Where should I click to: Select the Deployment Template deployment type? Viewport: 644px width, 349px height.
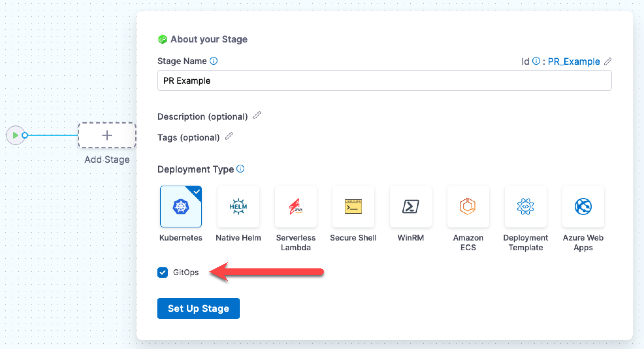click(x=525, y=207)
